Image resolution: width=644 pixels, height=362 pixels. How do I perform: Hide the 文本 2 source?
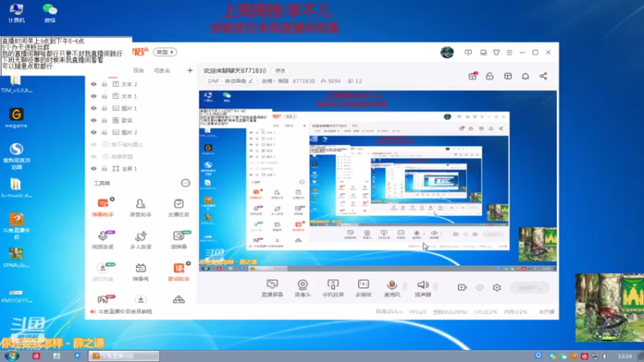pos(93,84)
